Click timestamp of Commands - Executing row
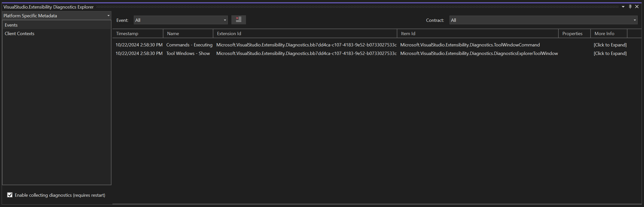This screenshot has width=644, height=207. (x=139, y=45)
